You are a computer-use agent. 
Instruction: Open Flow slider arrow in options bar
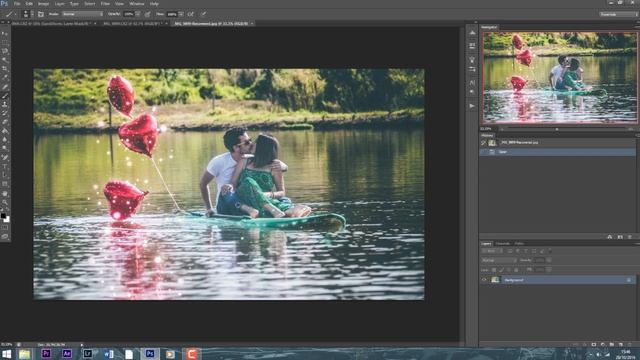181,14
